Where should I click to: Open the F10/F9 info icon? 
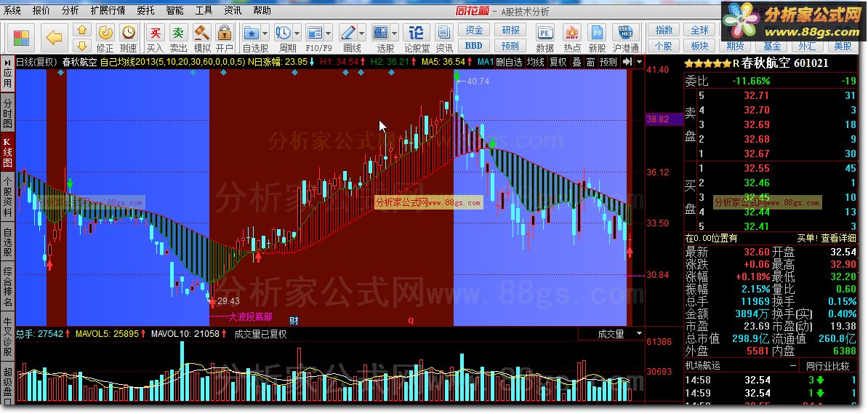(x=315, y=33)
